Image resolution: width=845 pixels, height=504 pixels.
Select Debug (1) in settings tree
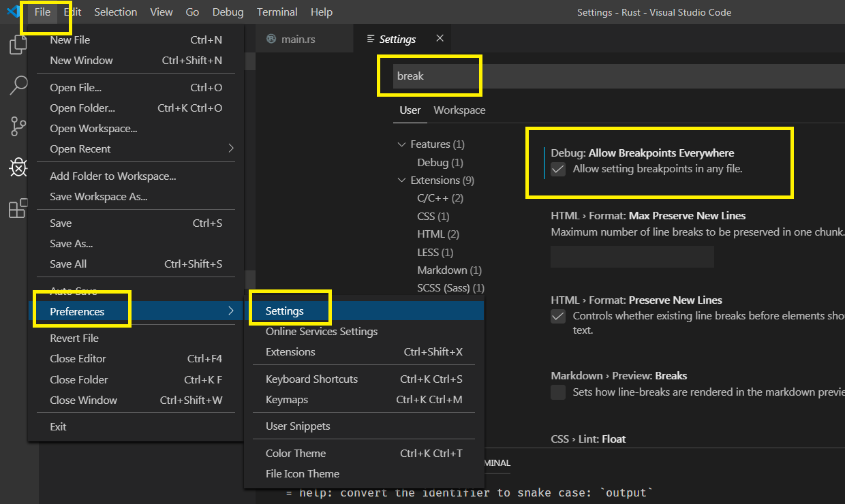440,163
